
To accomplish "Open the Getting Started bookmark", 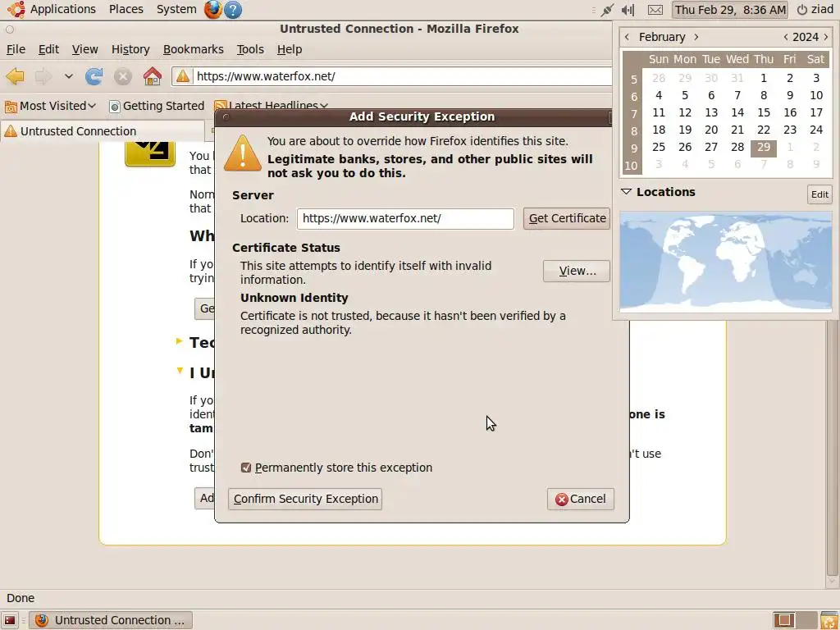I will click(157, 106).
